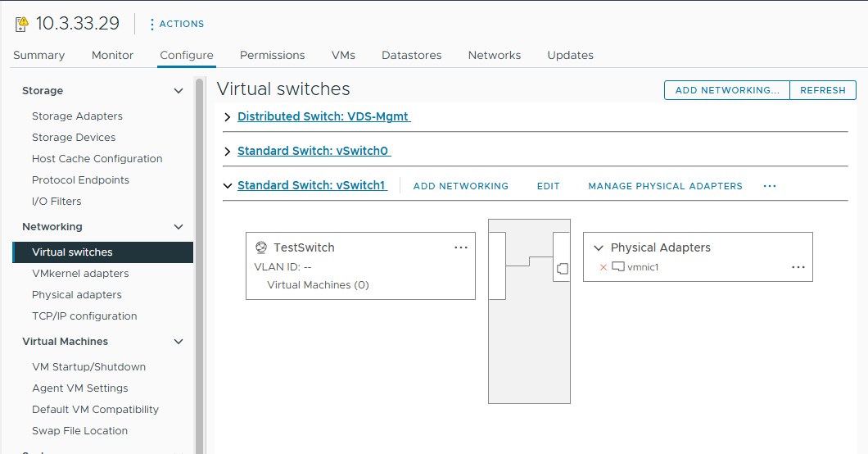This screenshot has width=868, height=454.
Task: Click the host warning icon beside 10.3.33.29
Action: click(x=22, y=24)
